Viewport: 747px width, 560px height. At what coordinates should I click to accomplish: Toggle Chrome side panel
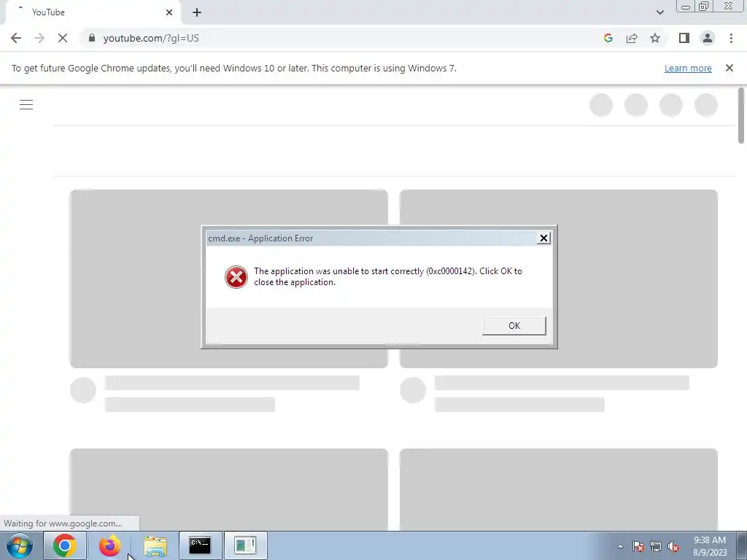tap(684, 38)
